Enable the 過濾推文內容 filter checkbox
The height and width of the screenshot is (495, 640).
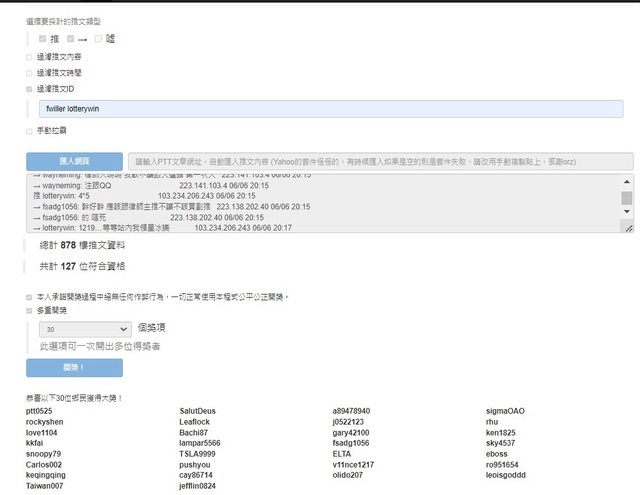(x=29, y=57)
